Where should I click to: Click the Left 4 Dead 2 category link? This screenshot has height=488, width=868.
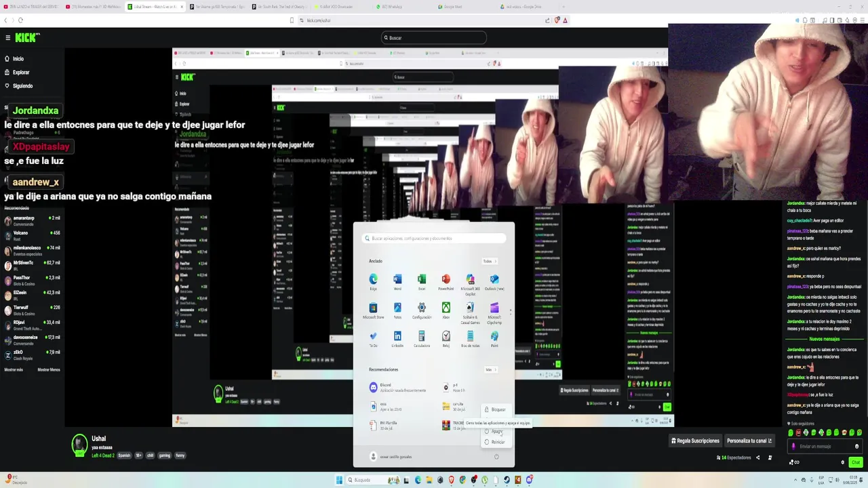tap(103, 455)
